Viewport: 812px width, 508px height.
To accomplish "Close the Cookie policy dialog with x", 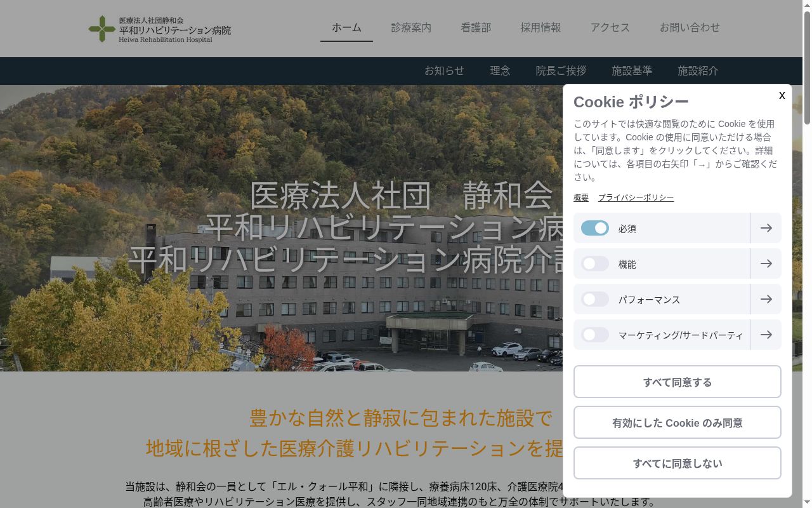I will 782,95.
